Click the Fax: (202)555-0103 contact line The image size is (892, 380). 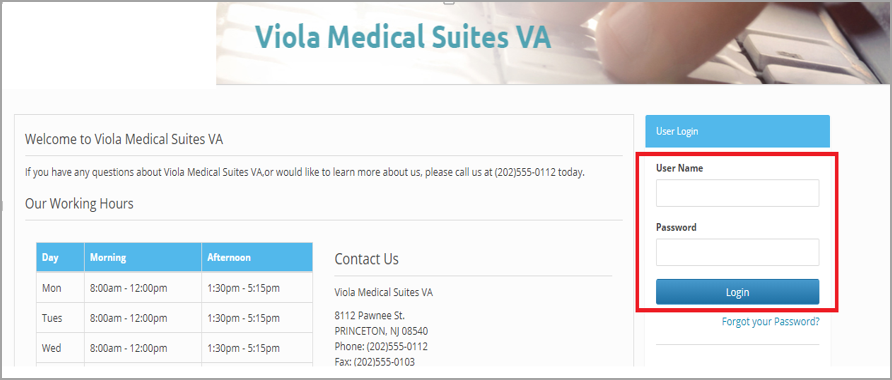tap(375, 362)
